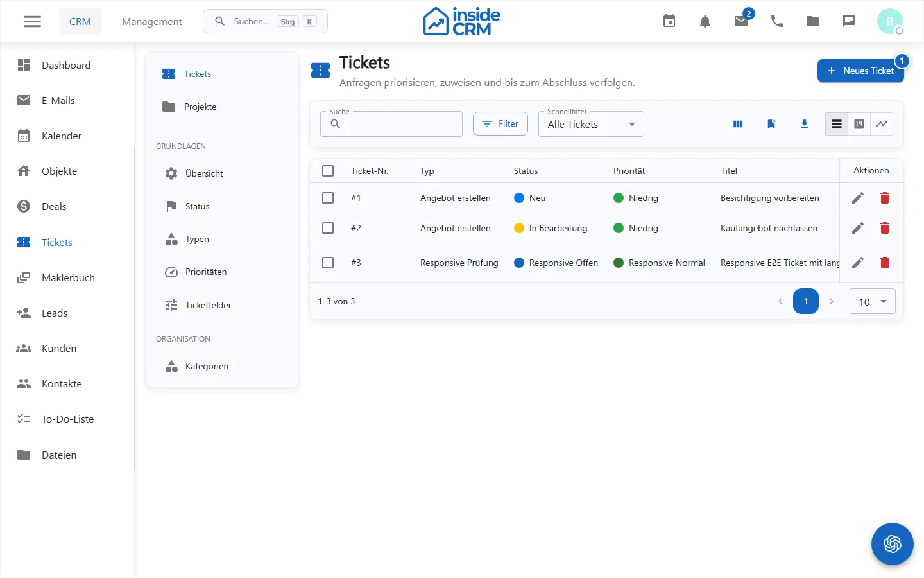
Task: Switch to chart statistics view
Action: pos(882,124)
